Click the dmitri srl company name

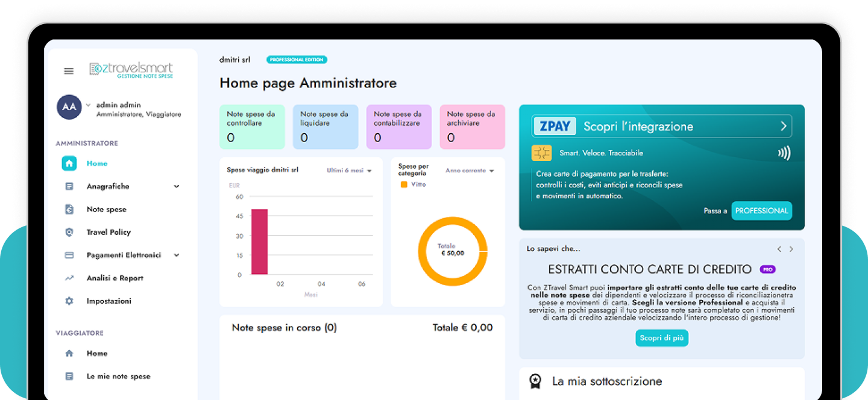235,60
